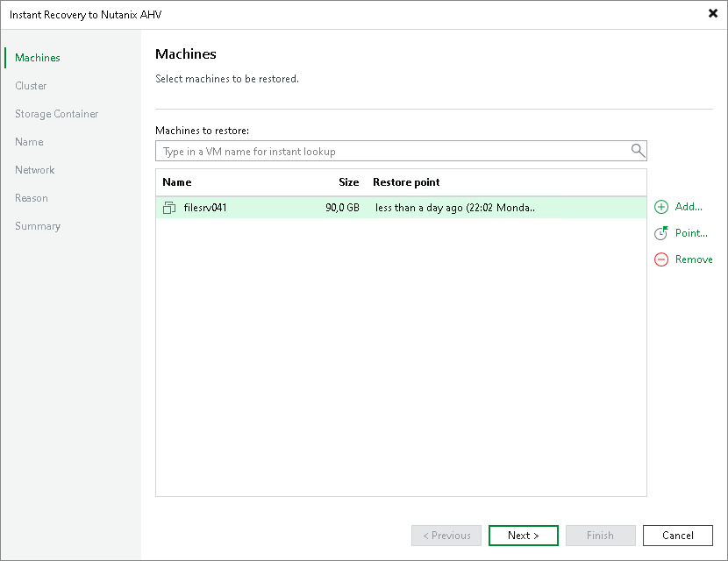
Task: Close the Instant Recovery wizard window
Action: click(x=713, y=13)
